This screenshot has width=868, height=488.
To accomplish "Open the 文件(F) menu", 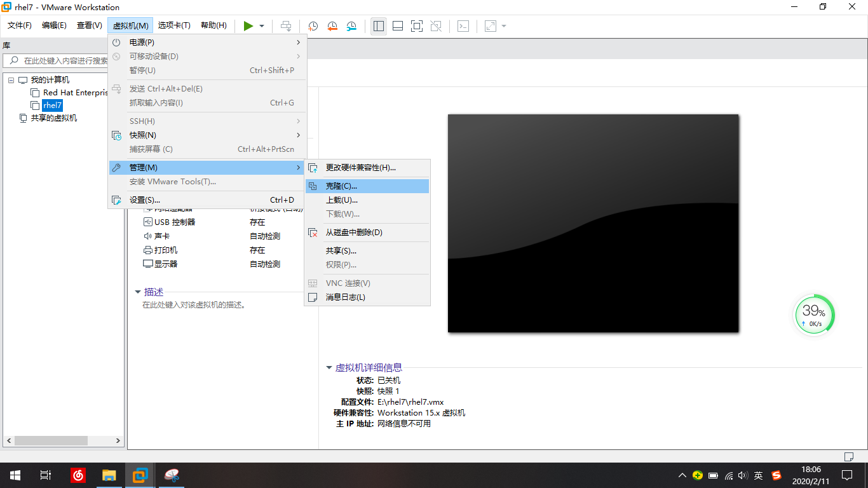I will 20,25.
